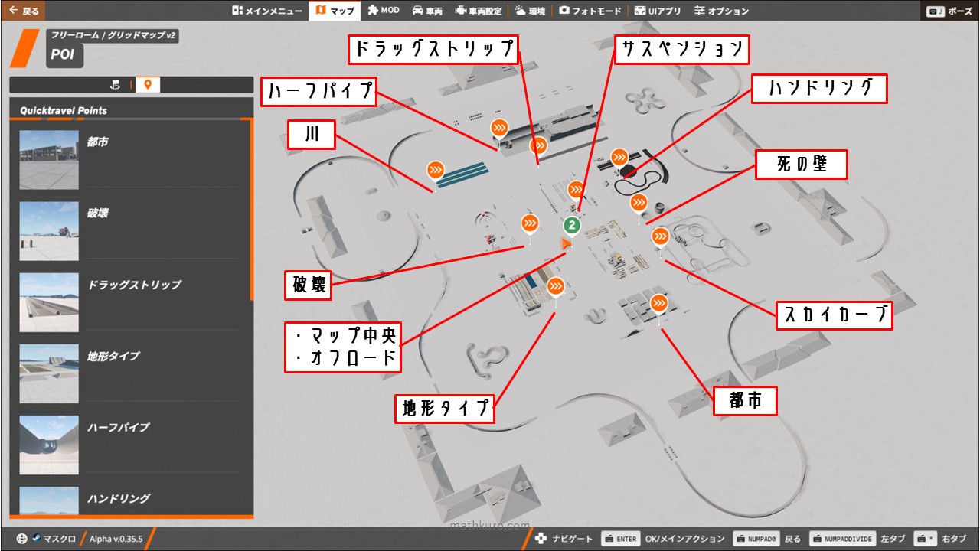Select the half-pipe quicktravel pin on map
Image resolution: width=980 pixels, height=551 pixels.
[499, 128]
